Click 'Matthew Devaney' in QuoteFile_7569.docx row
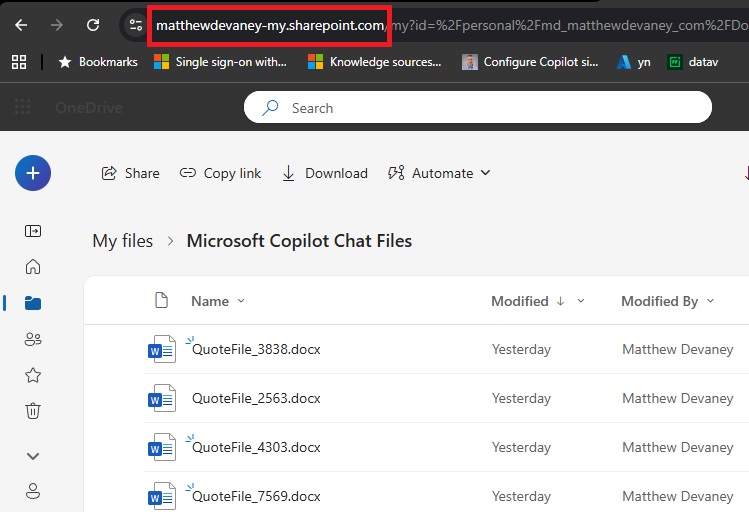 [x=677, y=496]
